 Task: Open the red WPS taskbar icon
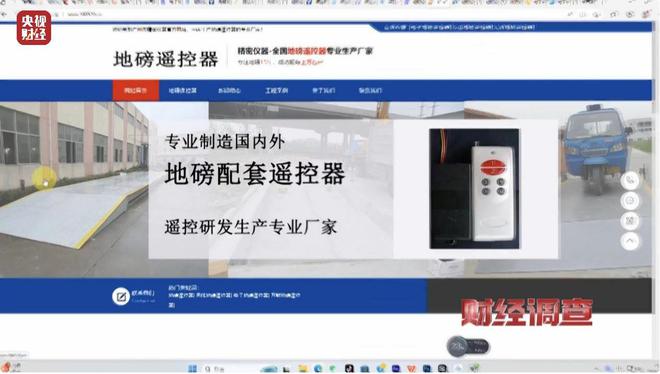coord(411,369)
